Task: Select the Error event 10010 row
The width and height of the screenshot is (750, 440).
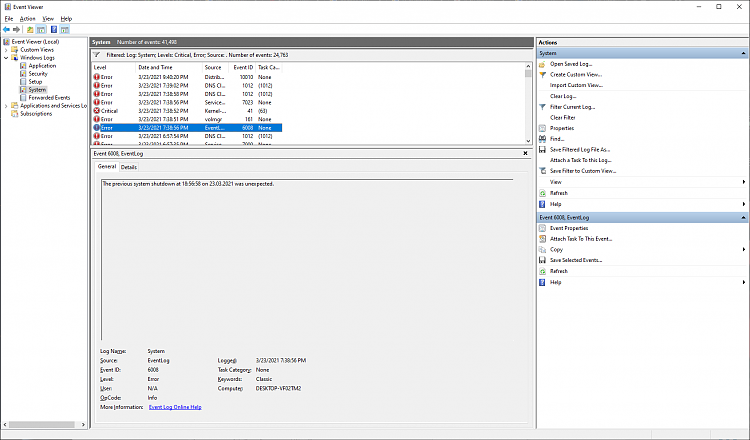Action: pyautogui.click(x=187, y=77)
